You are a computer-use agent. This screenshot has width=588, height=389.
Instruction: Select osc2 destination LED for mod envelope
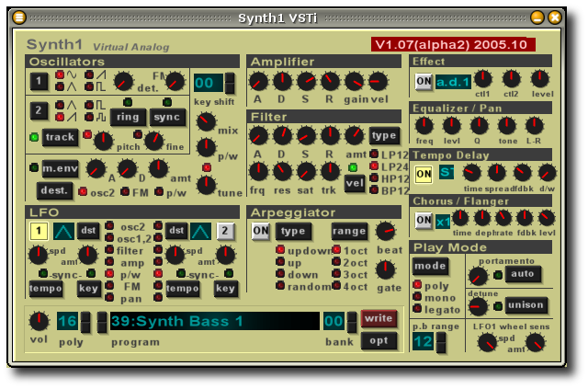pyautogui.click(x=83, y=192)
